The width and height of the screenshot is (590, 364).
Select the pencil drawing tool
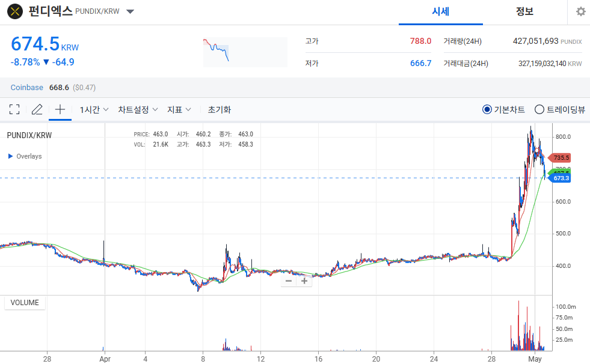[37, 110]
